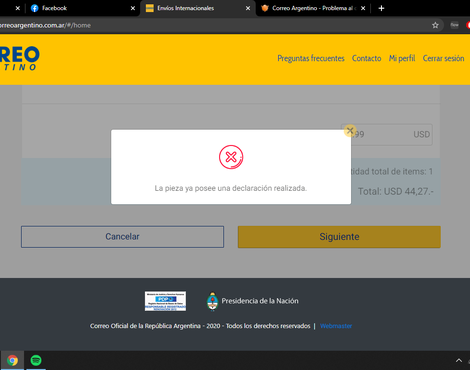
Task: Close the Envíos Internacionales tab
Action: [x=248, y=8]
